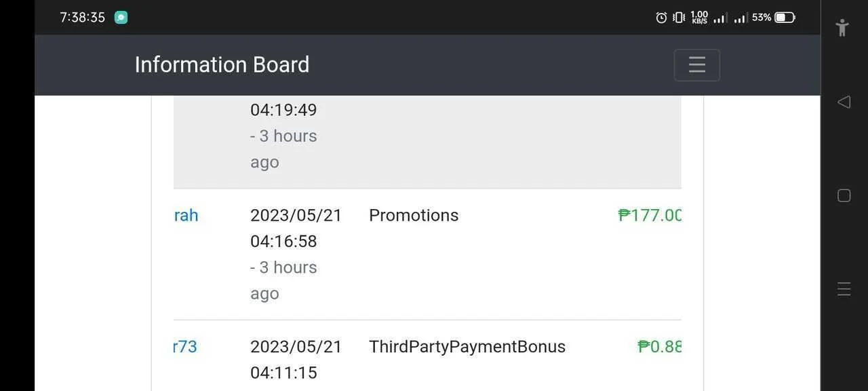Click the 04:19:49 timestamp in gray row
This screenshot has height=391, width=868.
tap(283, 110)
